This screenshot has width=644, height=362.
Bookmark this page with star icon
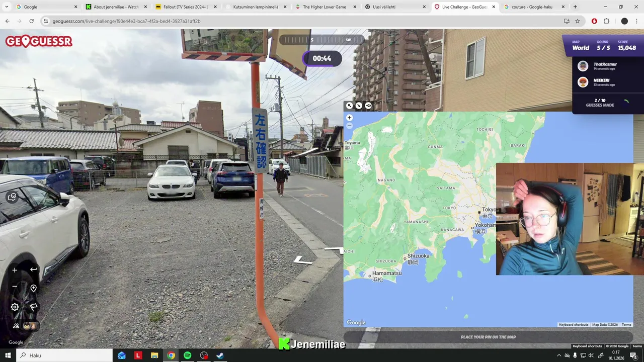(x=578, y=21)
